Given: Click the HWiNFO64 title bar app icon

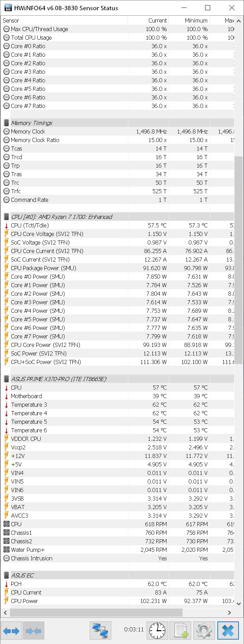Looking at the screenshot, I should coord(8,8).
